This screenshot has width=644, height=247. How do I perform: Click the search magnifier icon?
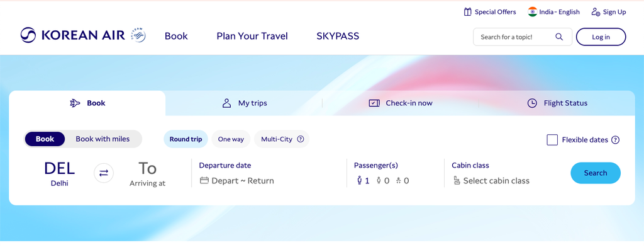pos(559,37)
